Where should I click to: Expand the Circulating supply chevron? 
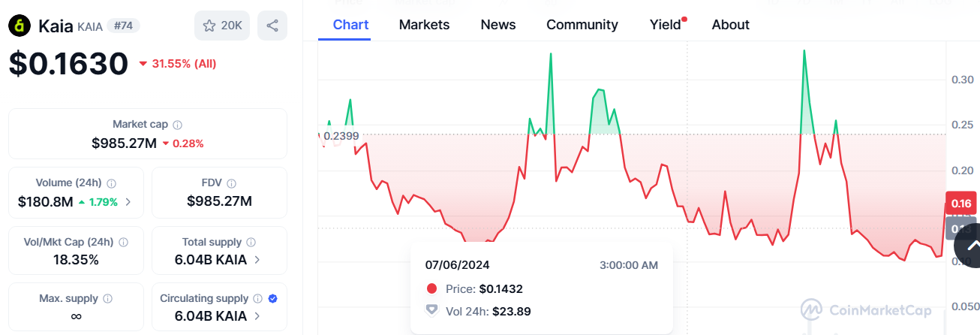click(257, 316)
